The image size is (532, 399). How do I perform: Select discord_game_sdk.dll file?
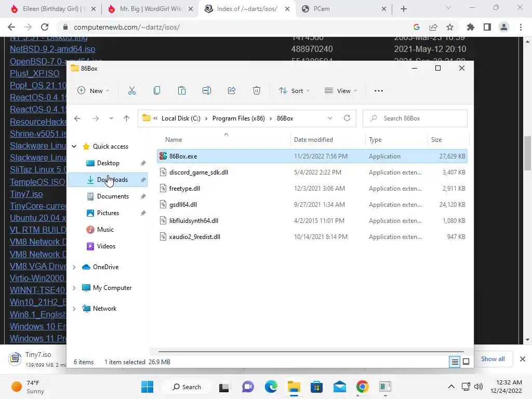(312, 172)
